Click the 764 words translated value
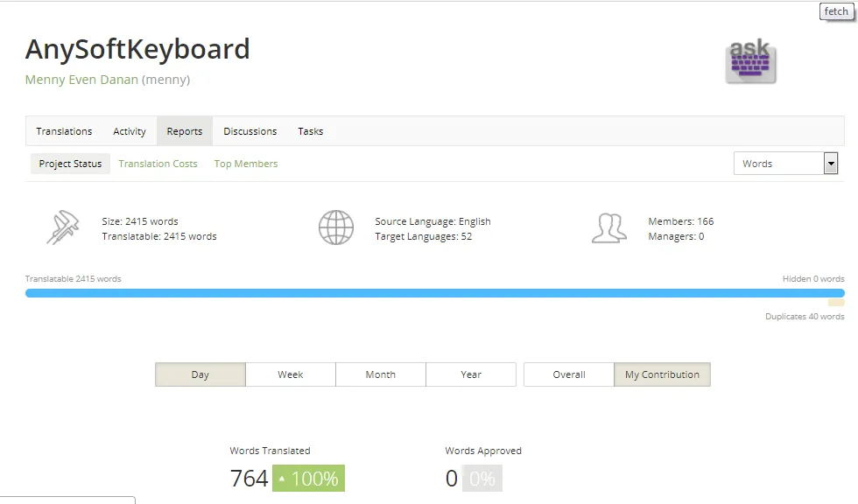This screenshot has height=504, width=858. [x=249, y=479]
